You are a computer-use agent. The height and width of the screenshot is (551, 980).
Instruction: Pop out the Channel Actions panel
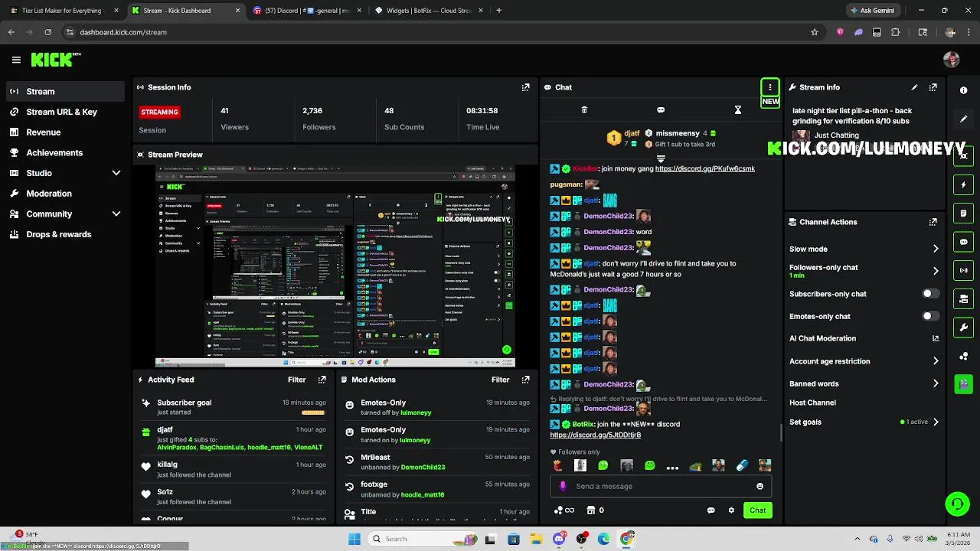(x=933, y=222)
